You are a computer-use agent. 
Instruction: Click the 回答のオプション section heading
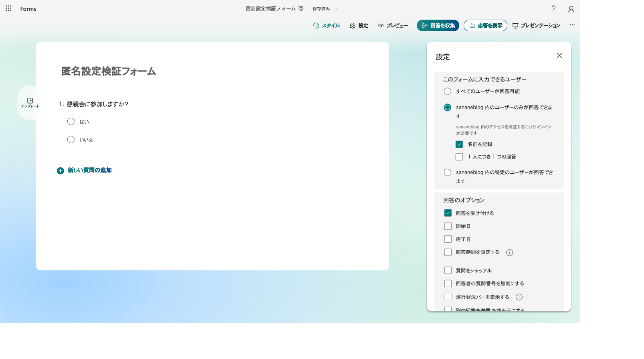coord(464,200)
